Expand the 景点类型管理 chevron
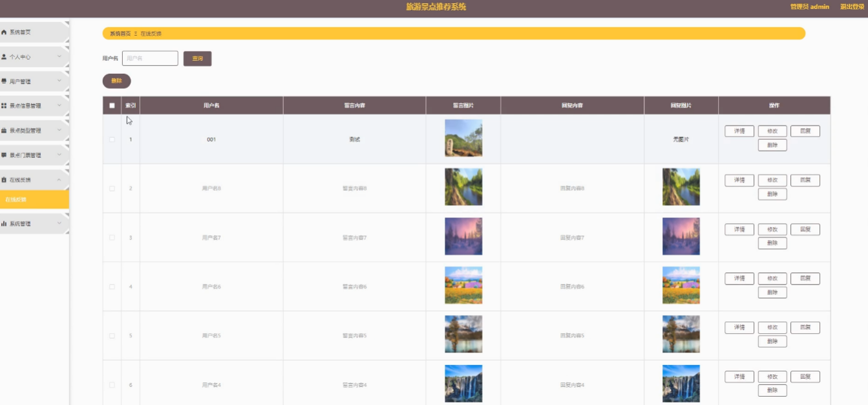The width and height of the screenshot is (868, 405). 59,131
